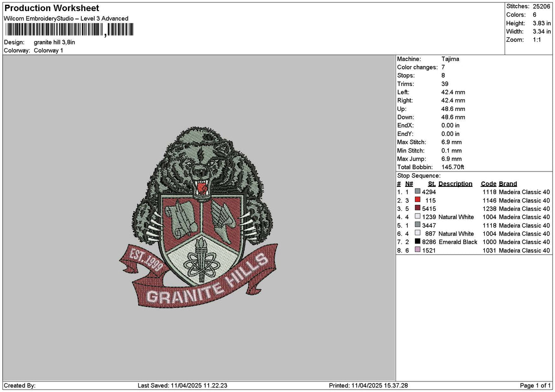Click the Min Stitch value 0.1 mm
The image size is (555, 392).
(451, 151)
